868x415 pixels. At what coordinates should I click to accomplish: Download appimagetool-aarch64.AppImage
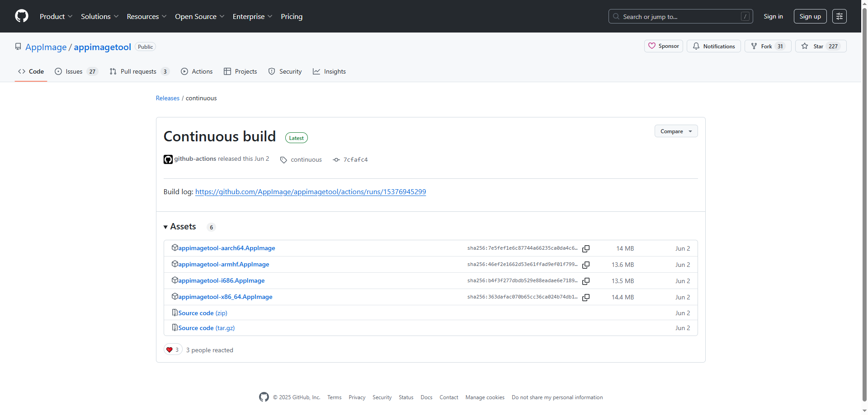click(x=226, y=248)
